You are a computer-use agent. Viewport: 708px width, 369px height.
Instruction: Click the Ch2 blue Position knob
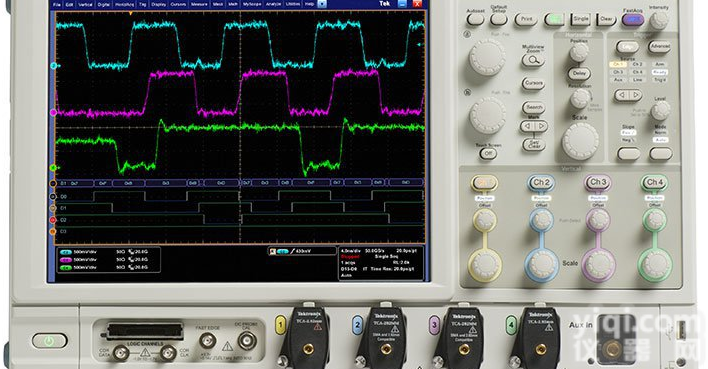click(x=541, y=220)
